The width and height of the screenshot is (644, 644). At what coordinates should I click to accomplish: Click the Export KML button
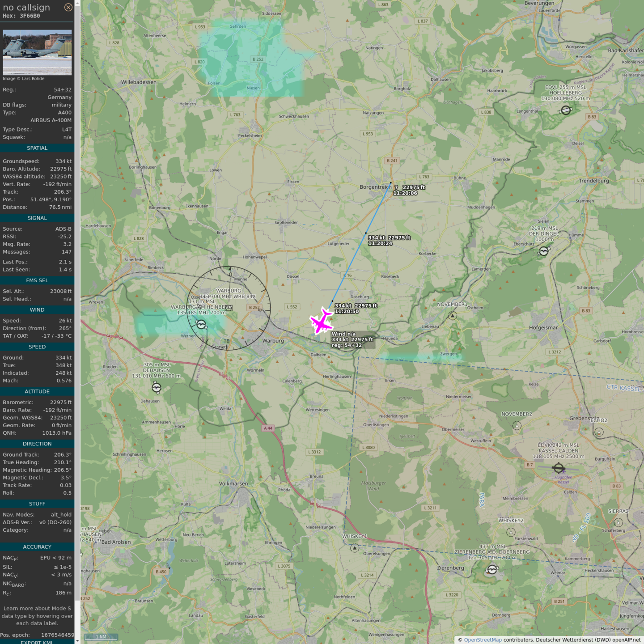coord(37,642)
